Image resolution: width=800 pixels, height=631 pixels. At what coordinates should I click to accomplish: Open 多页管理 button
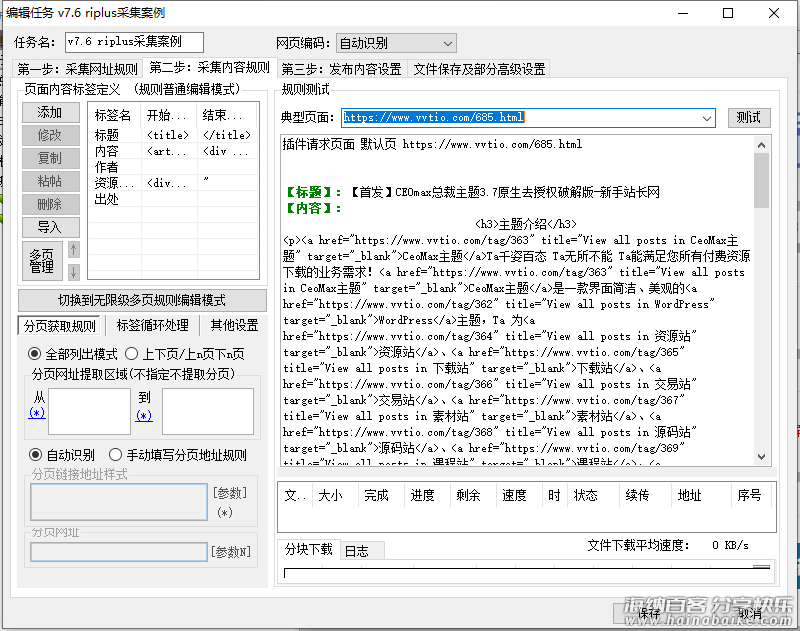coord(42,261)
